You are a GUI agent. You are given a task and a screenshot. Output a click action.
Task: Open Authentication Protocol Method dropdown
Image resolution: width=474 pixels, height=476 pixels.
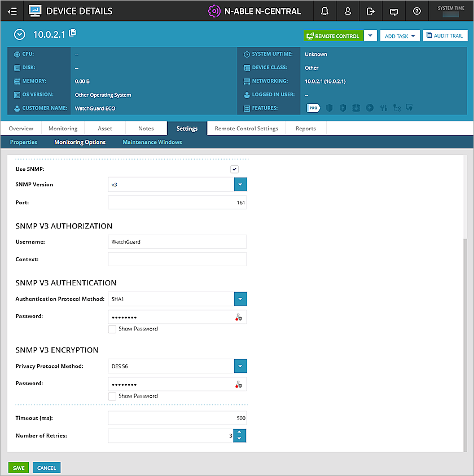(240, 299)
